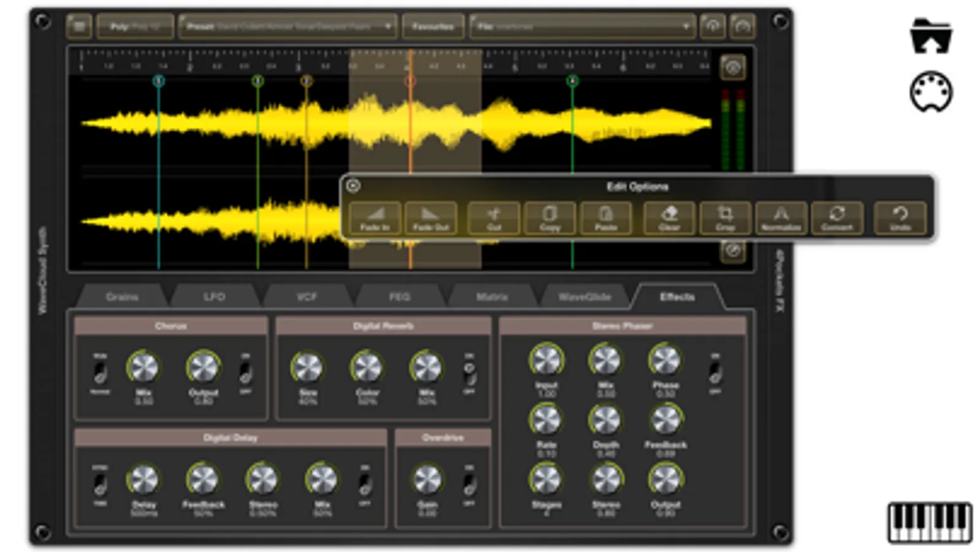Flip the Digital Delay Sync/Time switch
980x552 pixels.
tap(100, 485)
